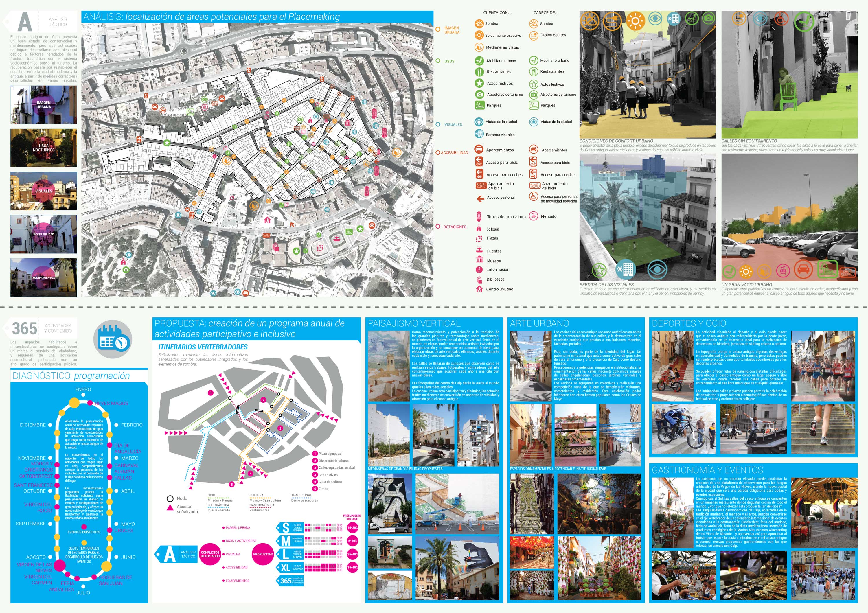This screenshot has width=868, height=613.
Task: Click the CONFLICTOS DETECTADOS pink circle
Action: (x=210, y=554)
